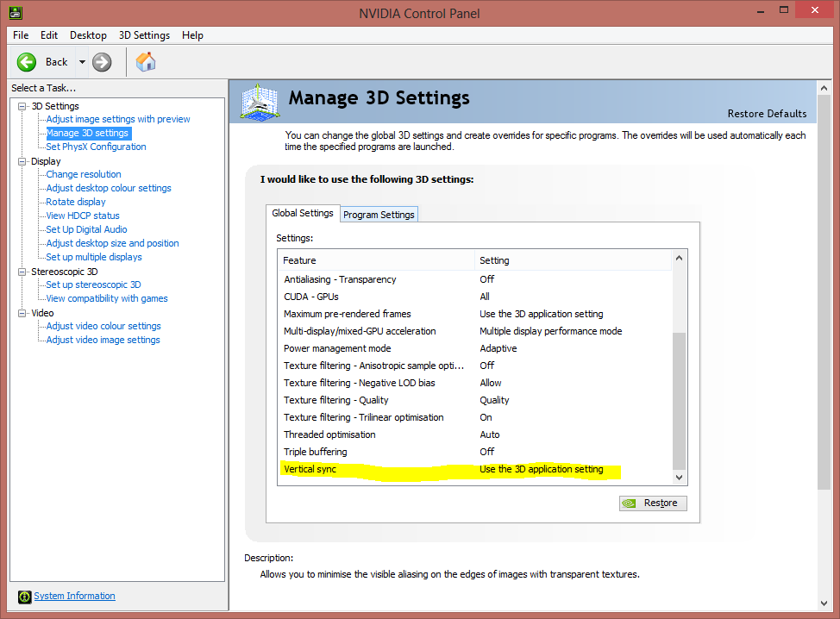
Task: Open Set up stereoscopic 3D
Action: (93, 284)
